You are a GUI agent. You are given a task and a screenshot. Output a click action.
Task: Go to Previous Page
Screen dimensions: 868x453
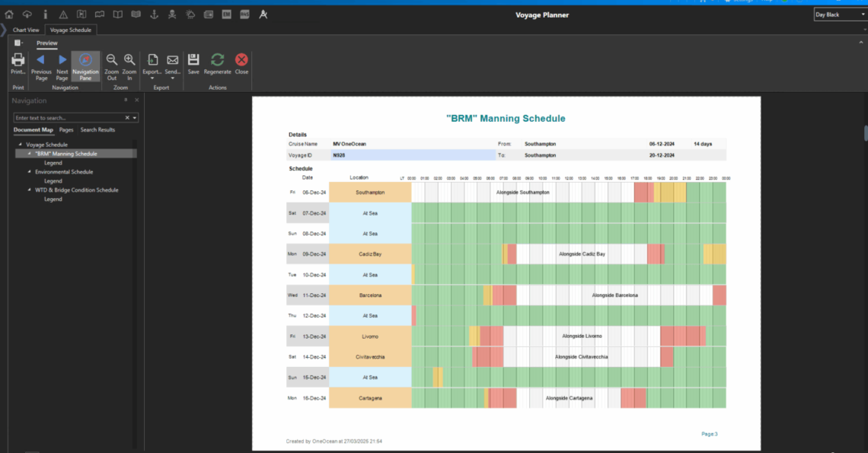(x=41, y=63)
